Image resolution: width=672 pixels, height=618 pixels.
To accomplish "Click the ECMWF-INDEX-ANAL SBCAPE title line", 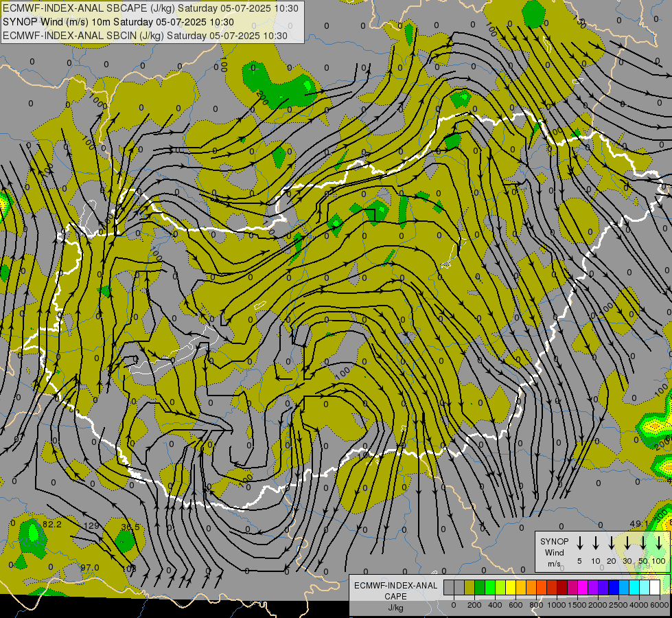I will [150, 8].
